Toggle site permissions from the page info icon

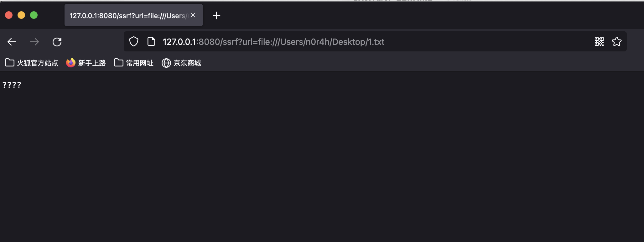(x=151, y=41)
